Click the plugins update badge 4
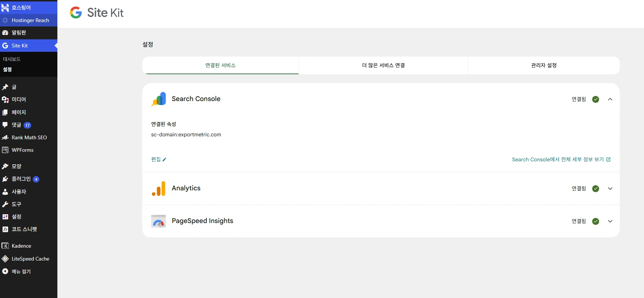This screenshot has width=644, height=298. pyautogui.click(x=36, y=179)
